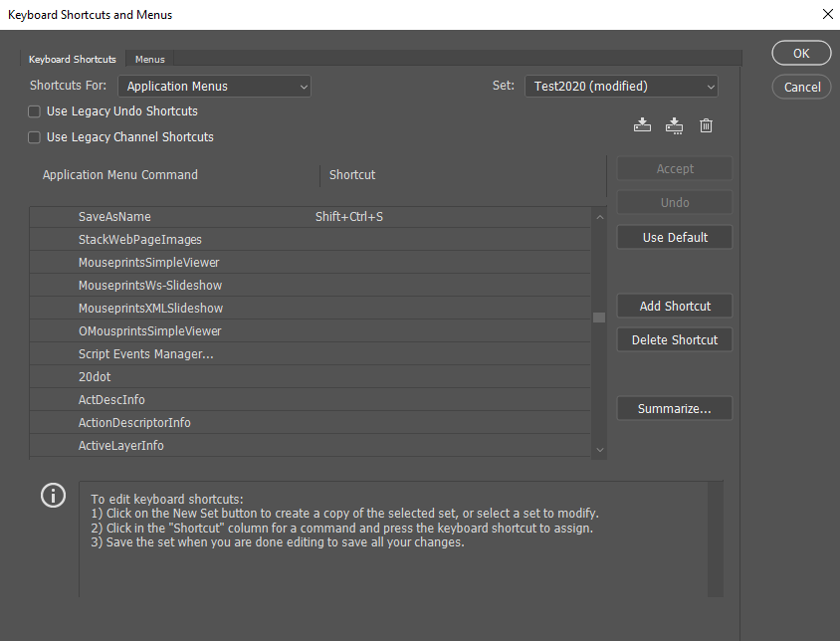Switch to the Menus tab
Screen dimensions: 840x641
point(150,59)
